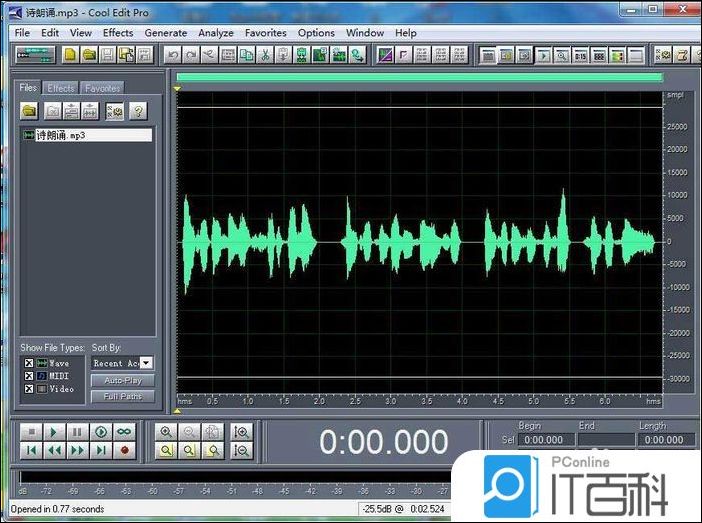The width and height of the screenshot is (702, 523).
Task: Click the 'Opened in 0.77 seconds' status text
Action: coord(57,509)
